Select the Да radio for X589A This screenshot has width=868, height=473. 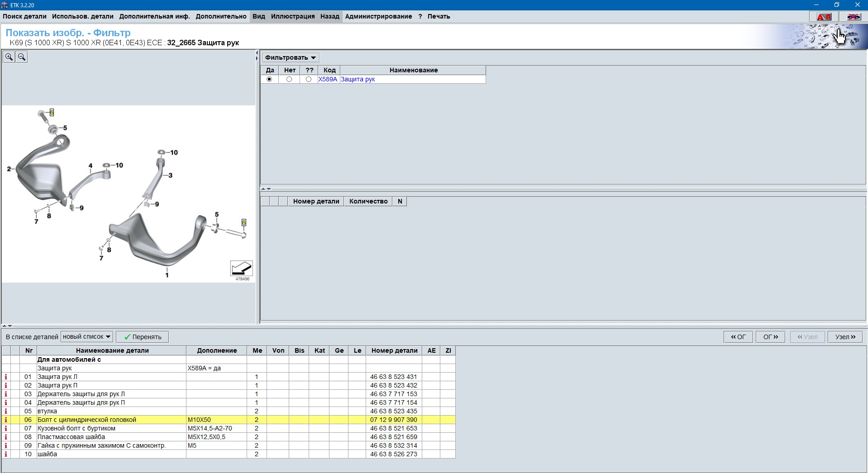[x=269, y=79]
